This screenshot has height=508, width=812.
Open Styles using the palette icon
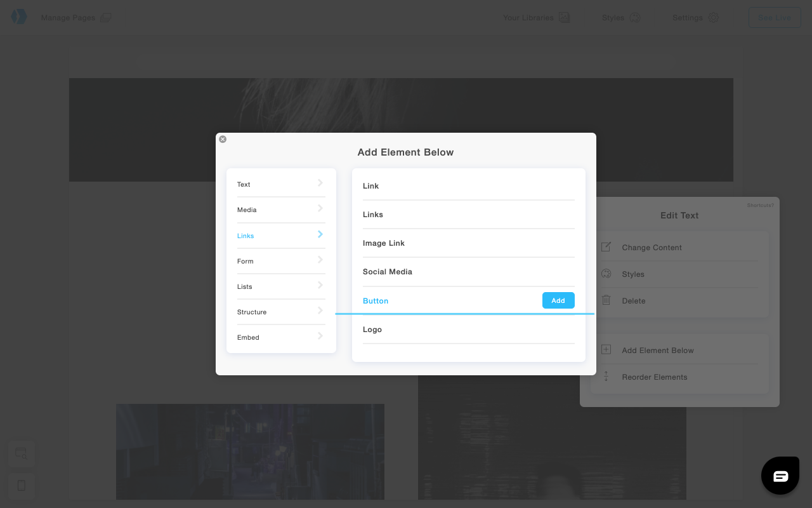[635, 18]
